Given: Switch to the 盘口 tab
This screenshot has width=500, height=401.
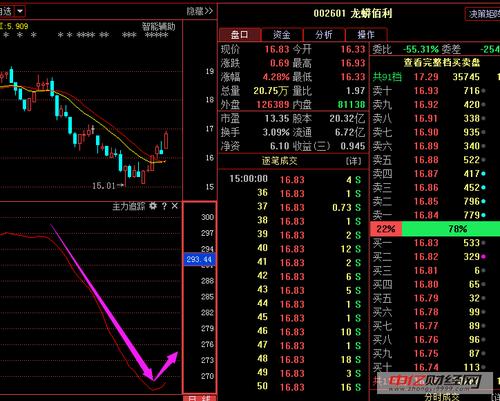Looking at the screenshot, I should pyautogui.click(x=240, y=35).
